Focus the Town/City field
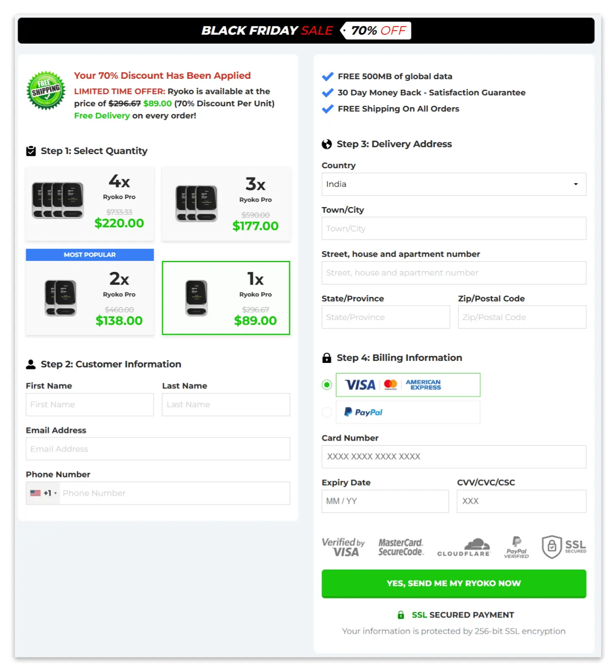Screen dimensions: 616x672 point(454,228)
